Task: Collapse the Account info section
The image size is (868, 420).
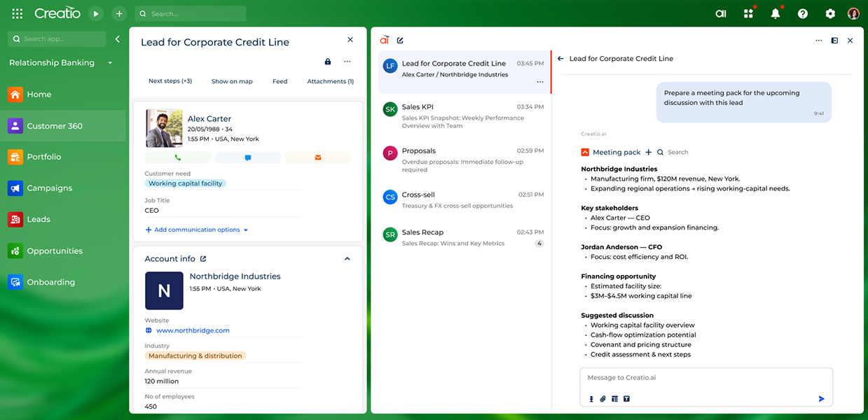Action: pos(347,259)
